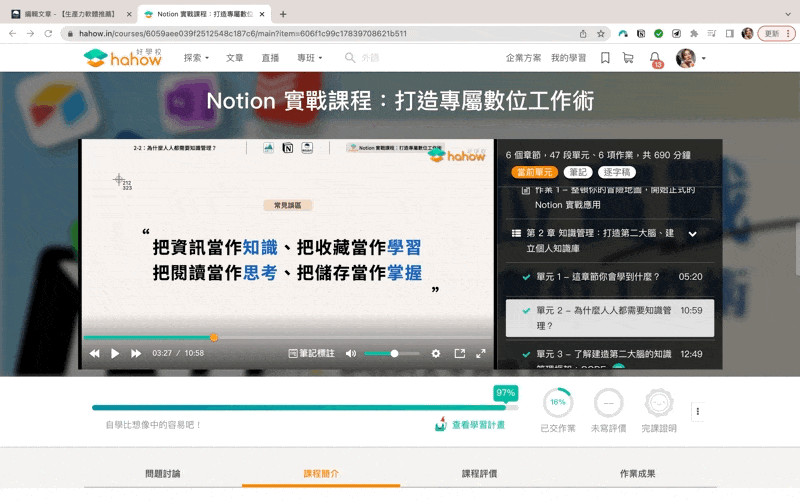Switch to the 作業成果 tab
The height and width of the screenshot is (500, 800).
(x=637, y=473)
